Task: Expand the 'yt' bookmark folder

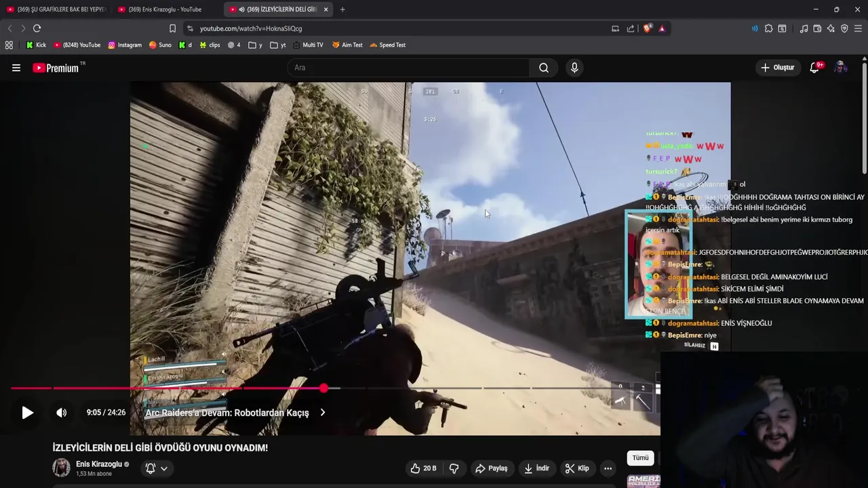Action: pos(278,45)
